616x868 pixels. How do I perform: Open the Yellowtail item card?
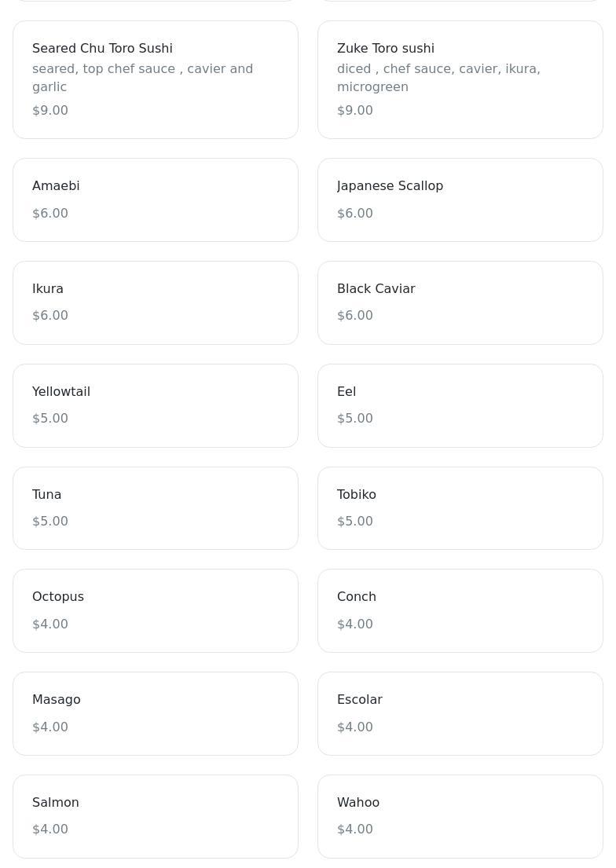point(155,405)
